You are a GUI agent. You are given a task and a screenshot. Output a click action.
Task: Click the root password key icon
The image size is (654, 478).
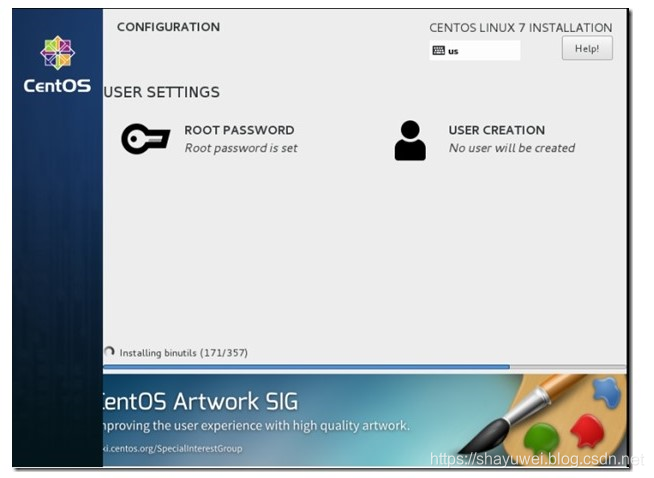point(145,138)
